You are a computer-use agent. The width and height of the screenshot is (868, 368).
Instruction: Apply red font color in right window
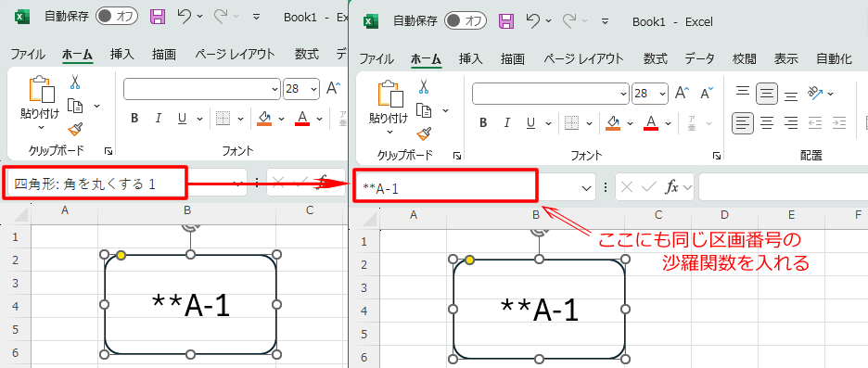pos(651,122)
